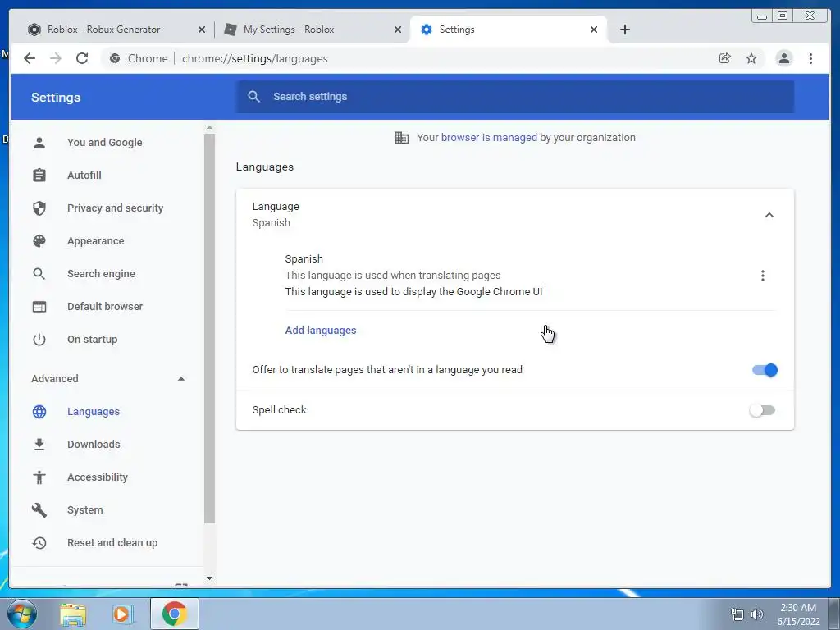Close the Roblox - Robux Generator tab
The height and width of the screenshot is (630, 840).
point(202,30)
